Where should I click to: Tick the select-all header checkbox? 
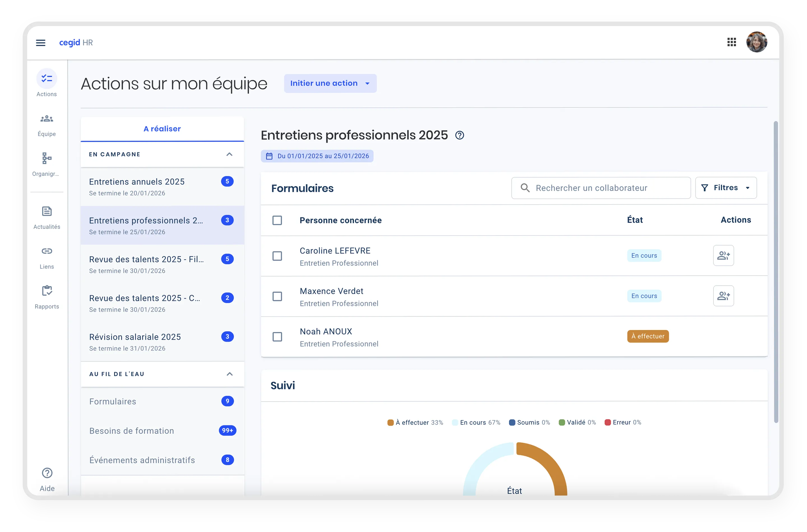[277, 220]
